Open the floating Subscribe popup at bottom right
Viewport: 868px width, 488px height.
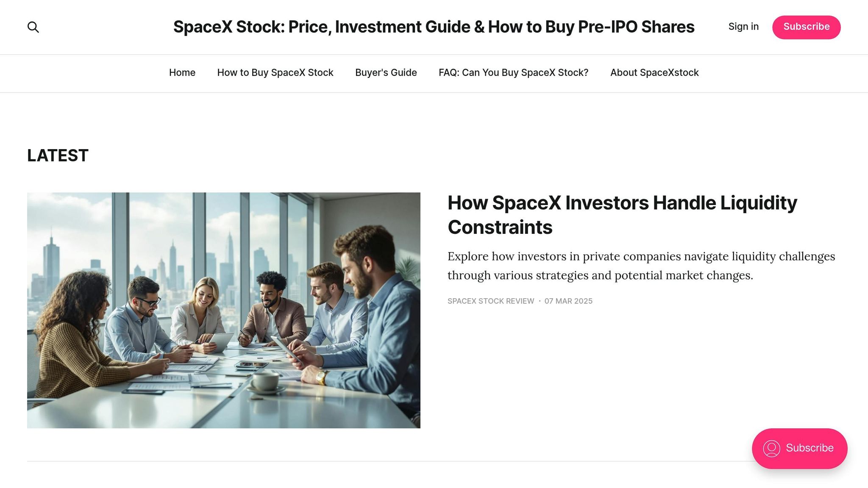[x=799, y=448]
